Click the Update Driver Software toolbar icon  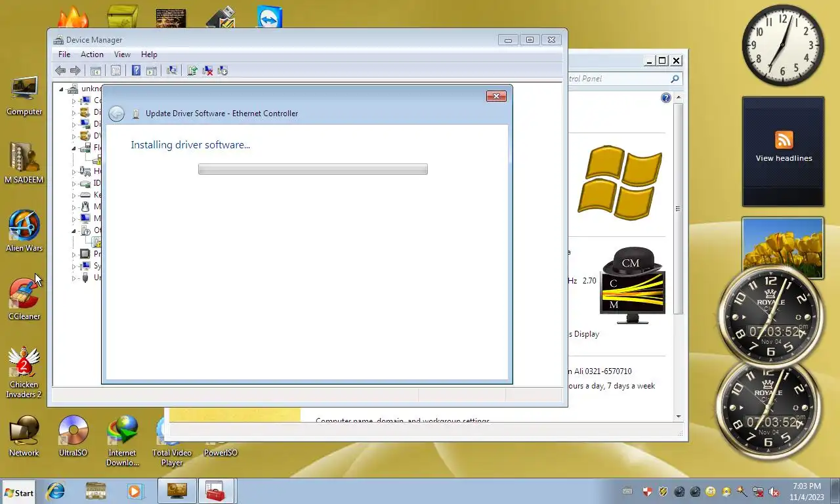[192, 71]
